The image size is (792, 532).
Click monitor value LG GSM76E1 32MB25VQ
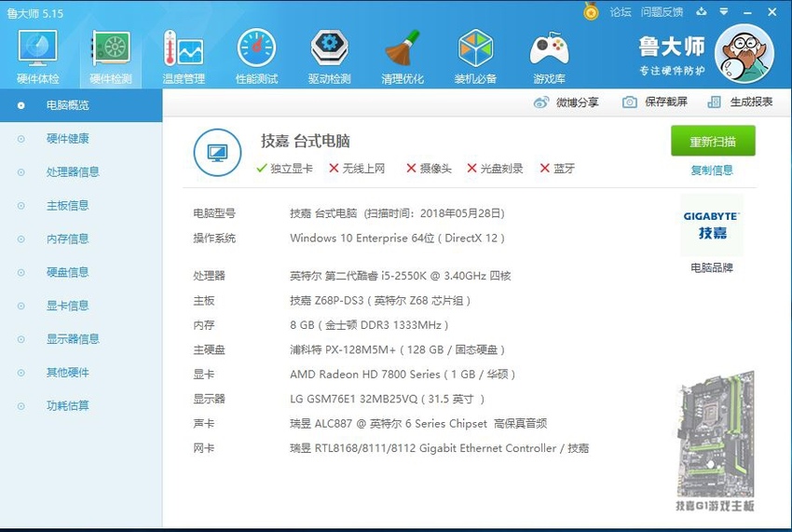click(x=387, y=399)
